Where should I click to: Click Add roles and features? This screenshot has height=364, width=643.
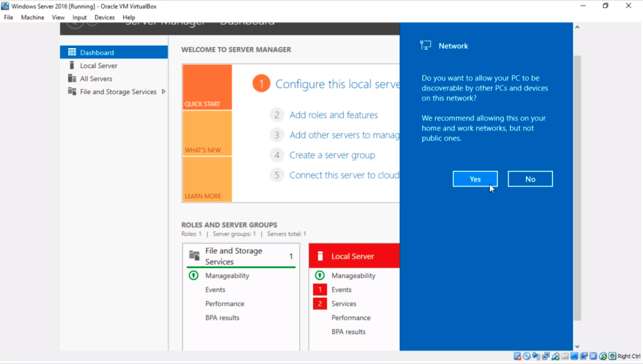(334, 115)
